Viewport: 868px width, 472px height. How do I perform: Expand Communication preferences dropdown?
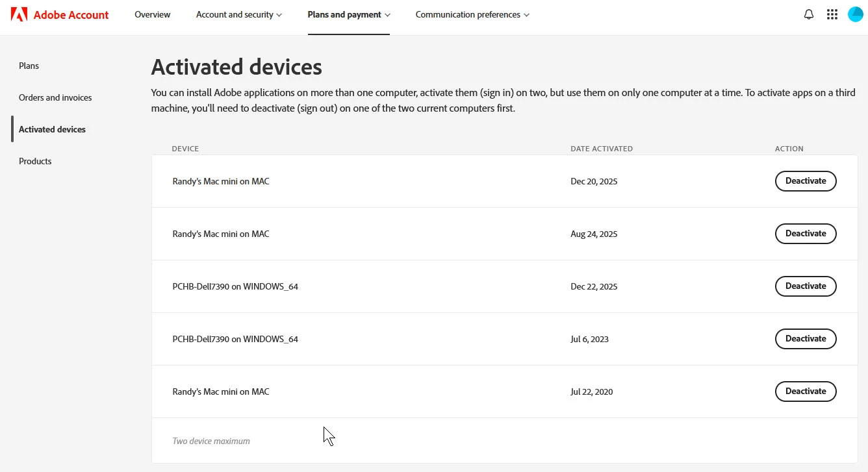472,14
